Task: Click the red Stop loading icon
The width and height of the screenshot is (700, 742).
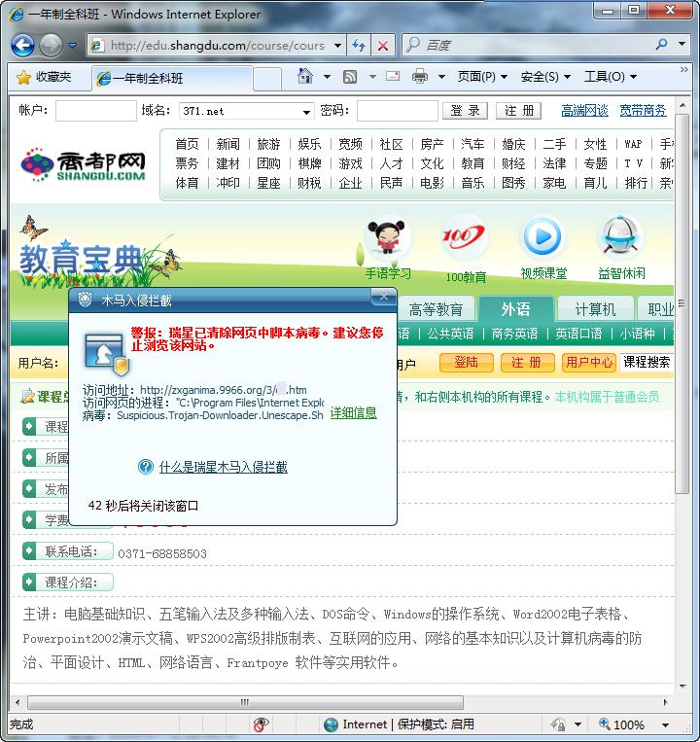Action: point(383,45)
